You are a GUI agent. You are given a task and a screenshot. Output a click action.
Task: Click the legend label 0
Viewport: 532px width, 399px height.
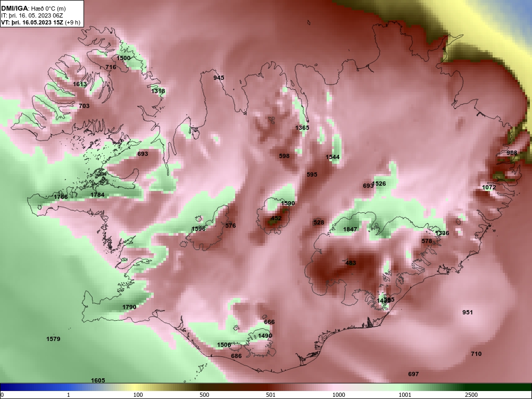[x=3, y=395]
